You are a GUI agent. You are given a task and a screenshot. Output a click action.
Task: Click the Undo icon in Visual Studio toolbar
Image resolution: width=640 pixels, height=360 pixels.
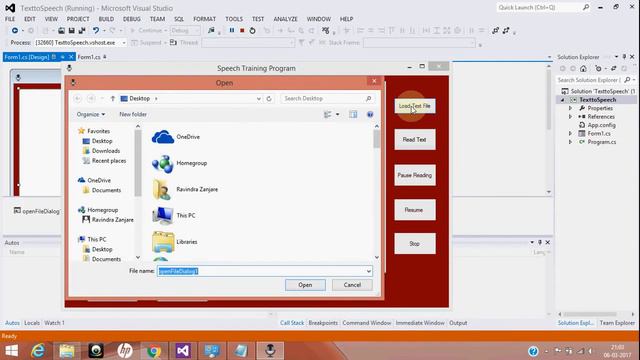click(x=96, y=31)
